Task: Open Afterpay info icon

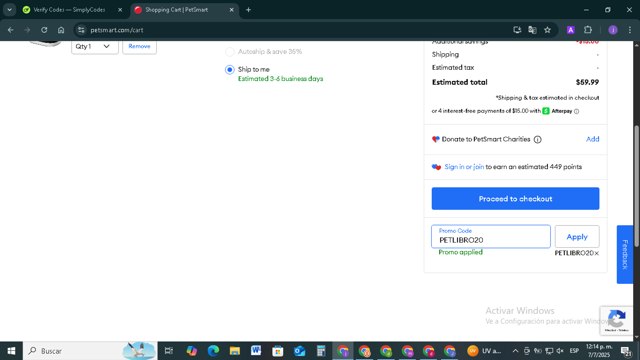Action: pos(576,111)
